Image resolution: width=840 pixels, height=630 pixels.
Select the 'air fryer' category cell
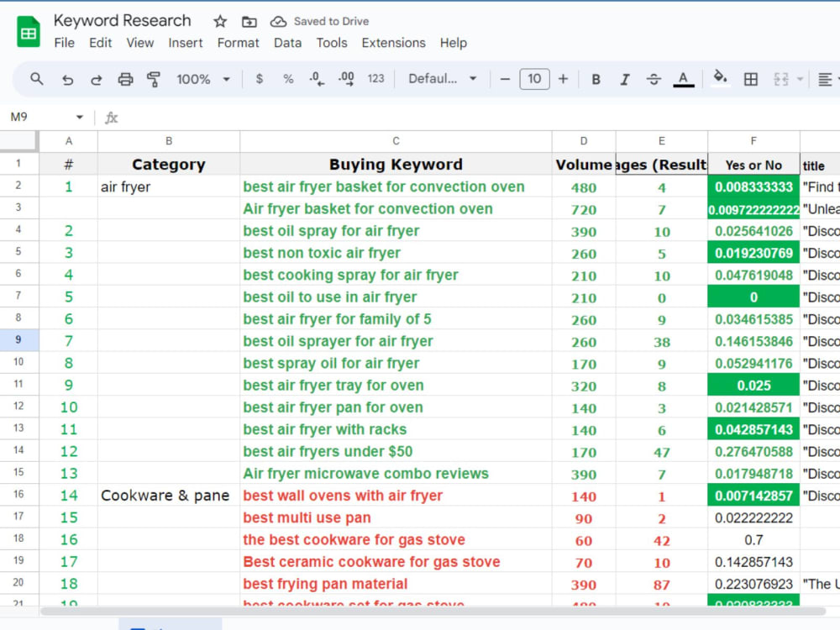169,186
